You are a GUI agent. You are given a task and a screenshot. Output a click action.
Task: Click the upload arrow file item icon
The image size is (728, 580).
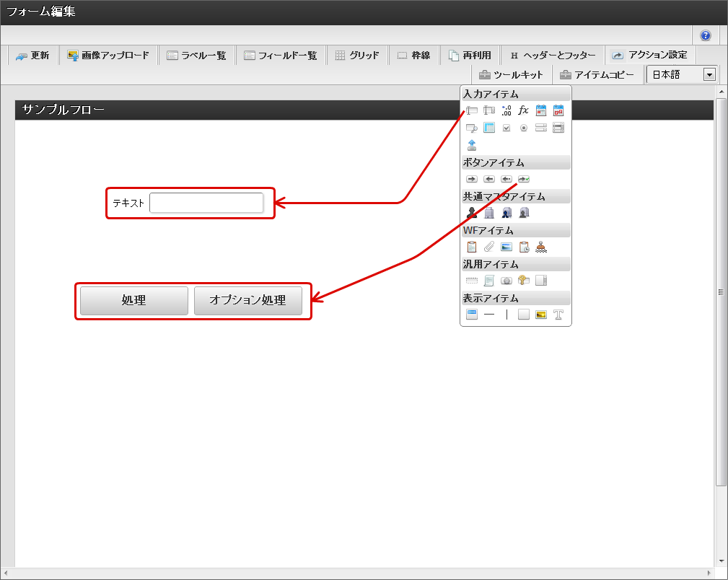(472, 145)
